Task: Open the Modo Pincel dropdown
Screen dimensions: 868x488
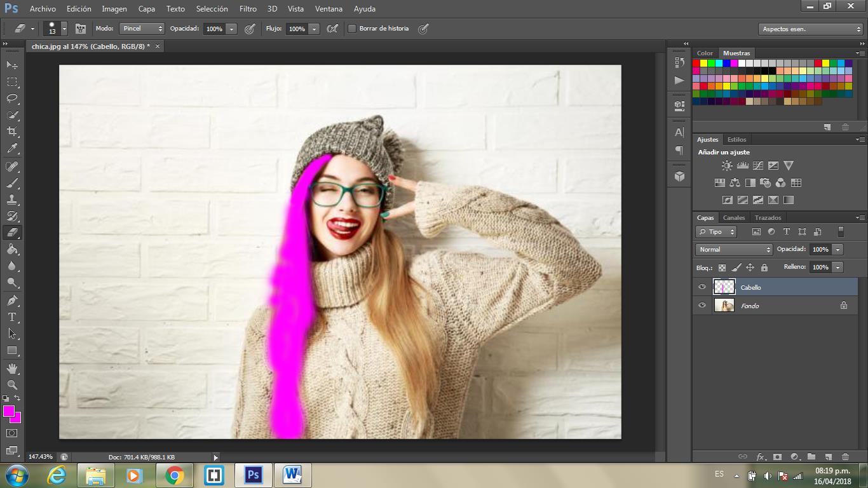Action: (142, 29)
